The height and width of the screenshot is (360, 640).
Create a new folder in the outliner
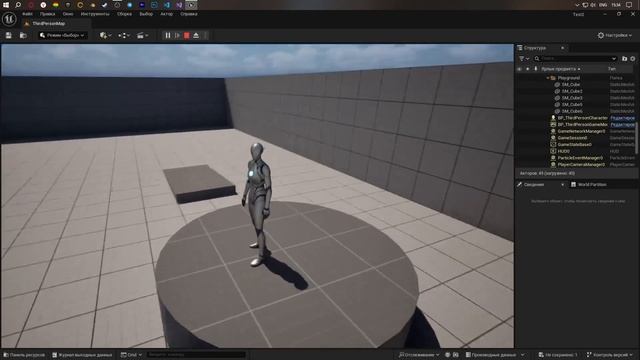(624, 59)
